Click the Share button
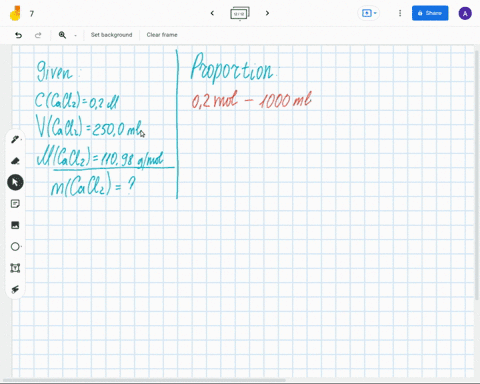Viewport: 480px width, 384px height. (430, 13)
